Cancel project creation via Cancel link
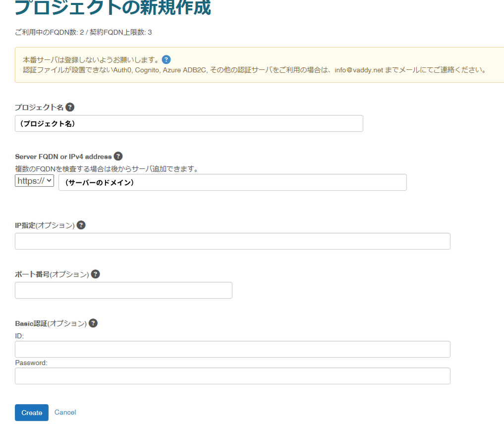Screen dimensions: 504x424 tap(65, 412)
